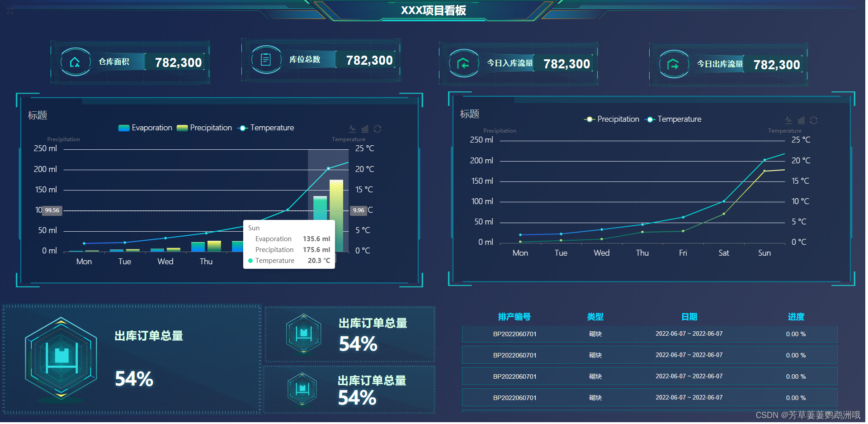Click the large hexagon 出库订单总量 icon
The width and height of the screenshot is (868, 424).
click(61, 357)
